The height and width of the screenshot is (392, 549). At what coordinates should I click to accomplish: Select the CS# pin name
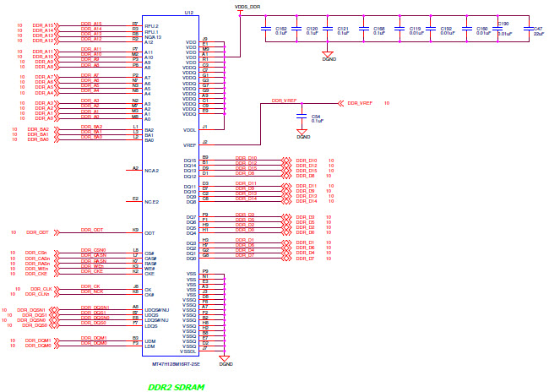[x=149, y=253]
